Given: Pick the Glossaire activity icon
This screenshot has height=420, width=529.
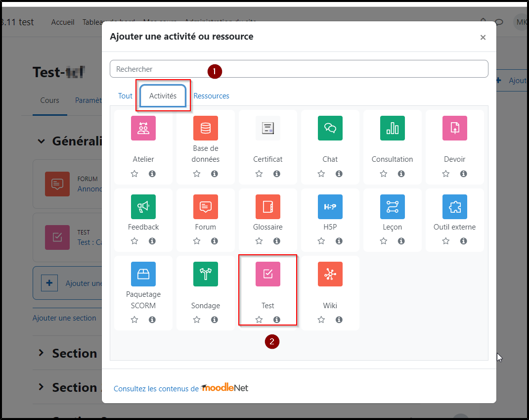Looking at the screenshot, I should [268, 207].
